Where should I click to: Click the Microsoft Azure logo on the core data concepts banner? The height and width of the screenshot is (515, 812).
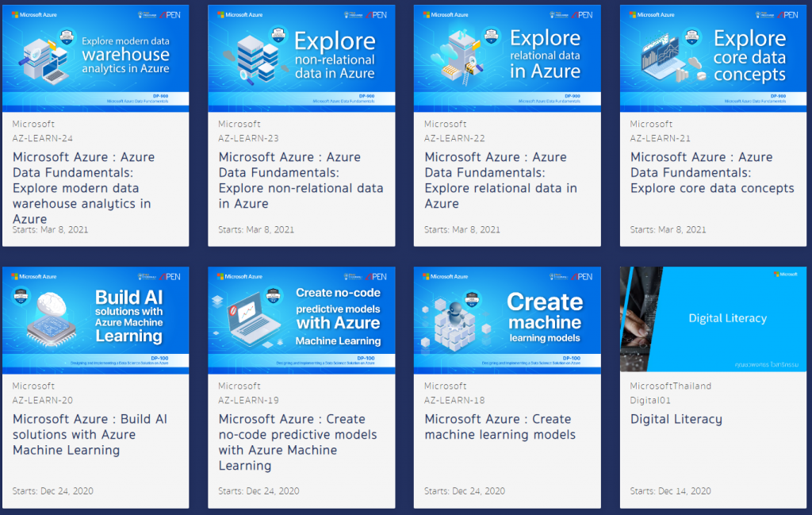[652, 15]
